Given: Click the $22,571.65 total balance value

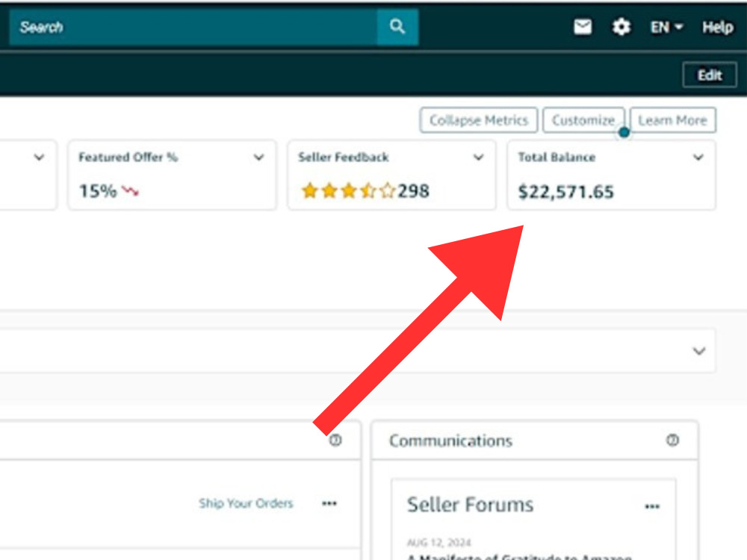Looking at the screenshot, I should [x=566, y=191].
